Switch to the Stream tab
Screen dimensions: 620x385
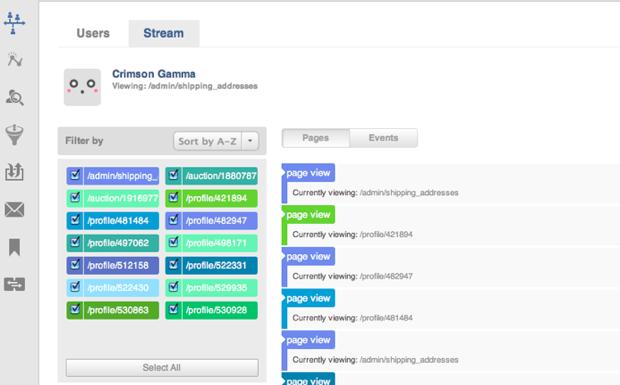pos(164,33)
